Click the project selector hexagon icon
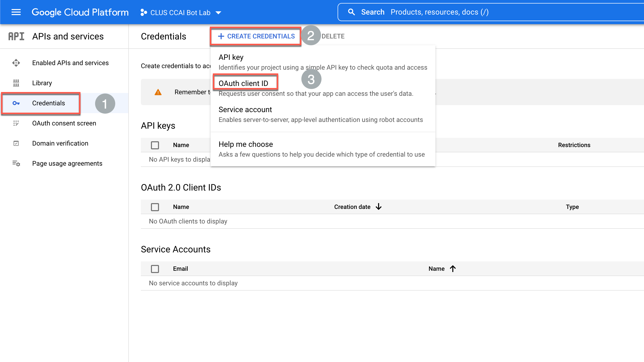The height and width of the screenshot is (362, 644). pyautogui.click(x=144, y=12)
